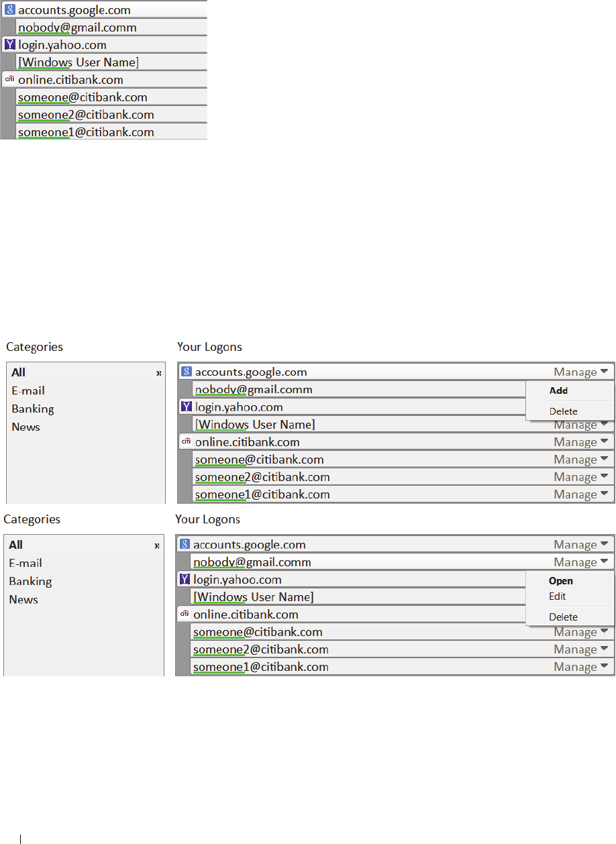Click someone@citibank.com text in the Open/Edit-menu panel
Viewport: 616px width, 844px height.
(258, 632)
